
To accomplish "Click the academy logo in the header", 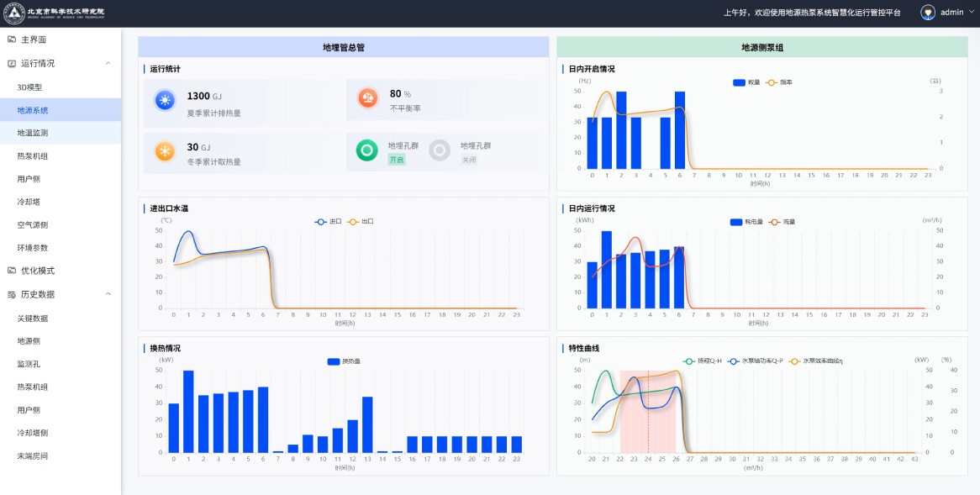I will click(x=14, y=13).
